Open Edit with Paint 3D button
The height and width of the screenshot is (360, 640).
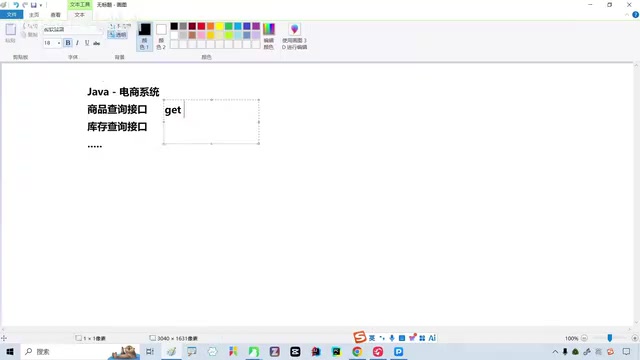coord(294,36)
